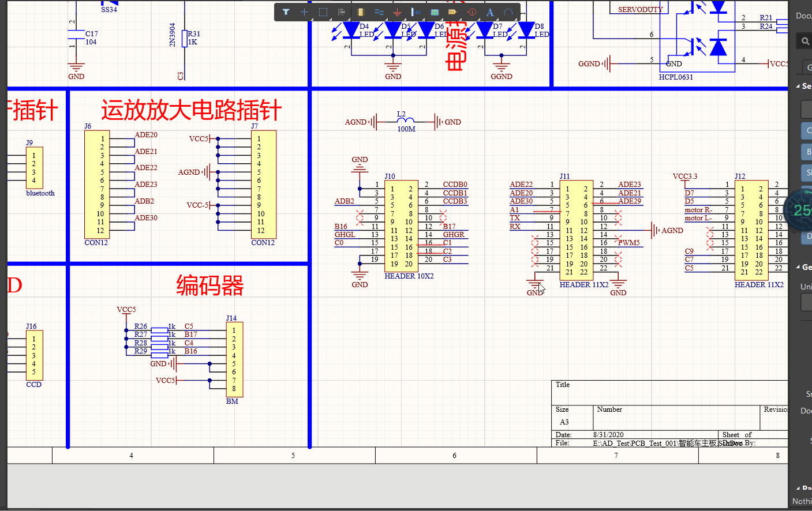The width and height of the screenshot is (812, 511).
Task: Select the Place Text String tool
Action: pyautogui.click(x=490, y=12)
